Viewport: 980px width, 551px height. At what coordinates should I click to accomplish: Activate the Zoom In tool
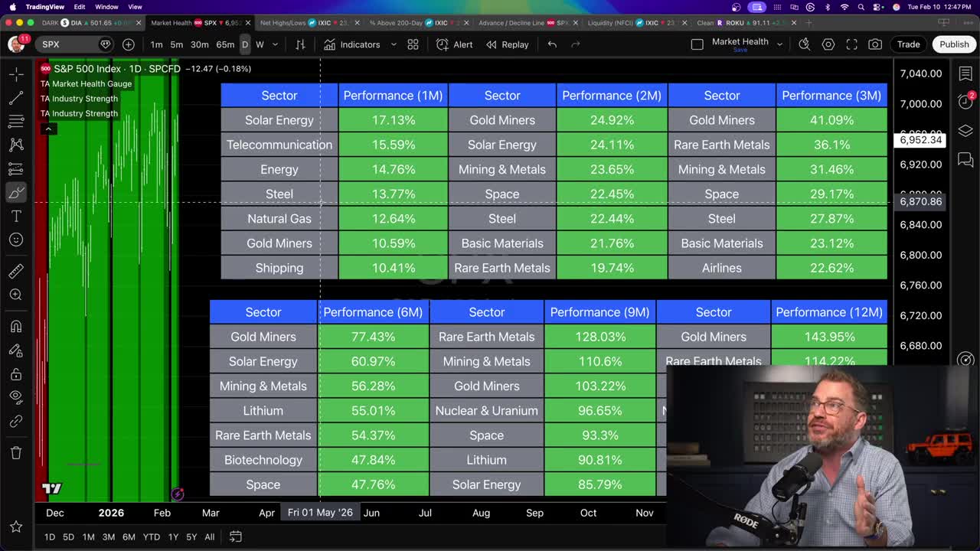point(15,294)
